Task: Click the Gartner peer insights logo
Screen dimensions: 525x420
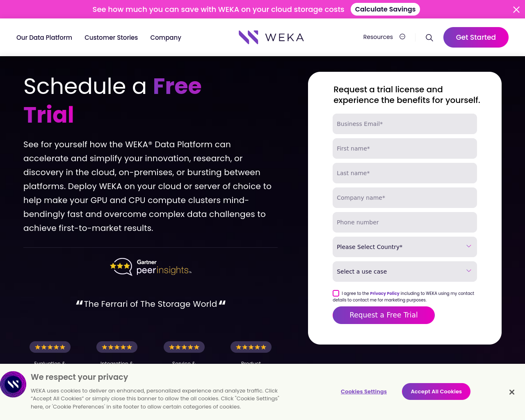Action: tap(151, 267)
